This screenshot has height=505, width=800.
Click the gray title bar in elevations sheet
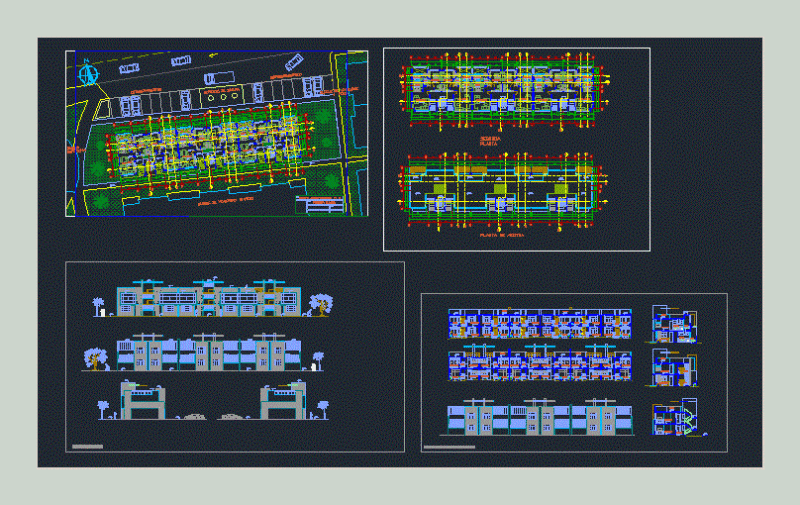tap(88, 446)
